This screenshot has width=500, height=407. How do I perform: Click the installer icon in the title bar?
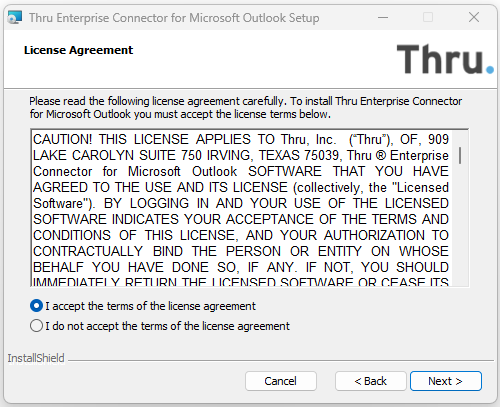coord(15,17)
